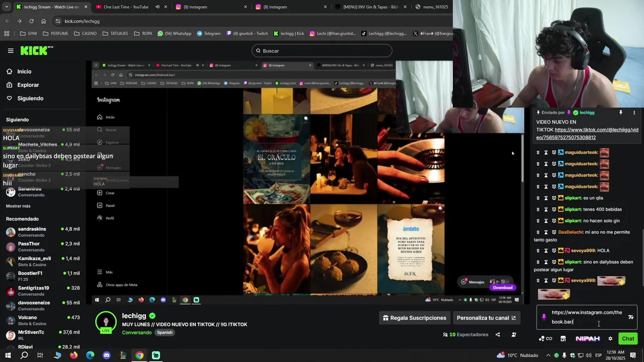The image size is (644, 362).
Task: Open the pinned TikTok video link
Action: (x=587, y=134)
